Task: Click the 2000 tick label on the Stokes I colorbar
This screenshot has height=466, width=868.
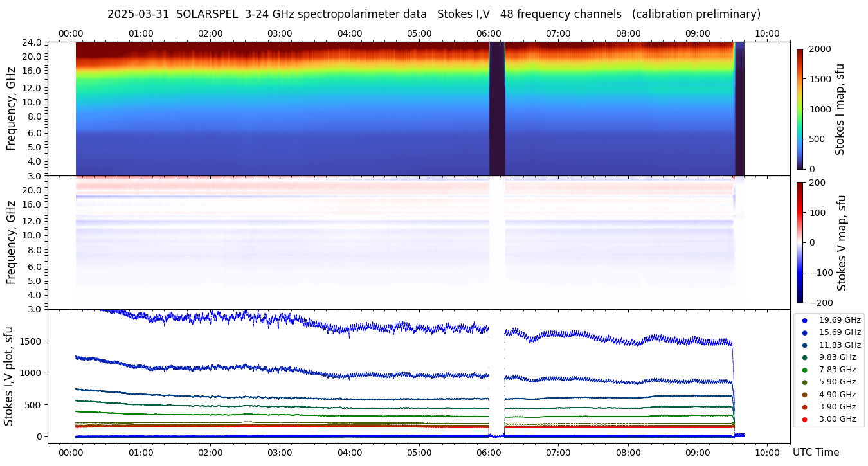Action: point(820,49)
